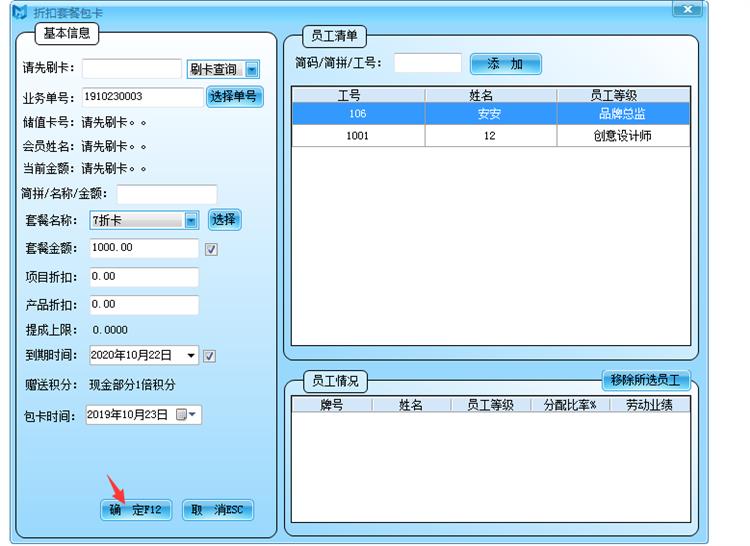Viewport: 750px width, 546px height.
Task: Select employee row with 工号 1001
Action: [491, 136]
